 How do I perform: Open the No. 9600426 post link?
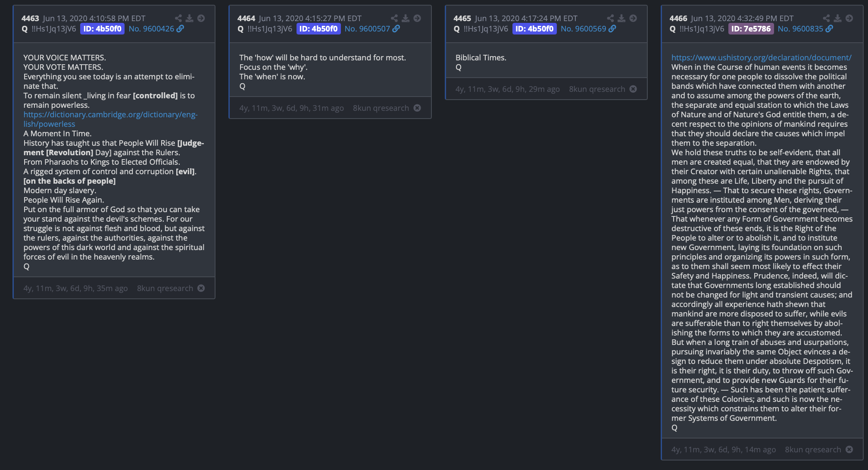[x=151, y=29]
